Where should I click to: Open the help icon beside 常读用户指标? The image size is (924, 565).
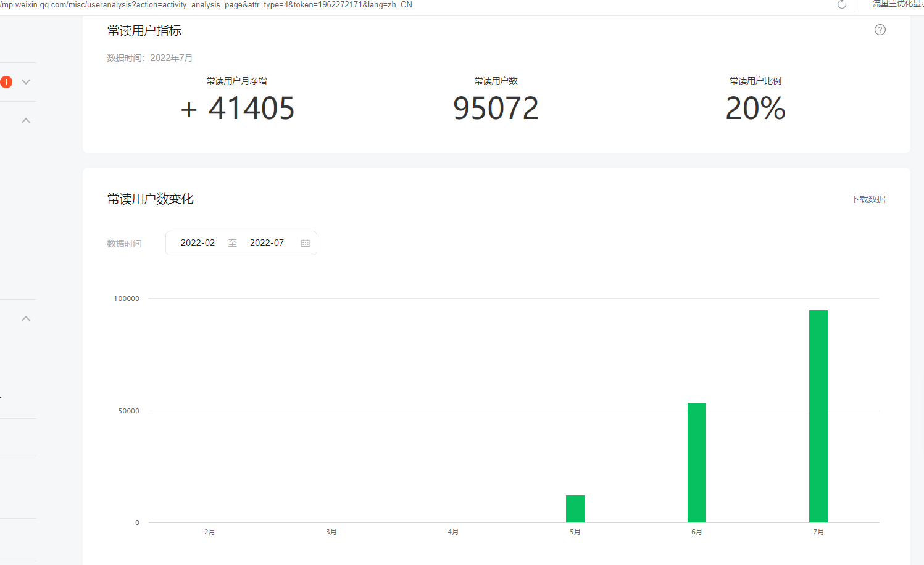pos(880,30)
